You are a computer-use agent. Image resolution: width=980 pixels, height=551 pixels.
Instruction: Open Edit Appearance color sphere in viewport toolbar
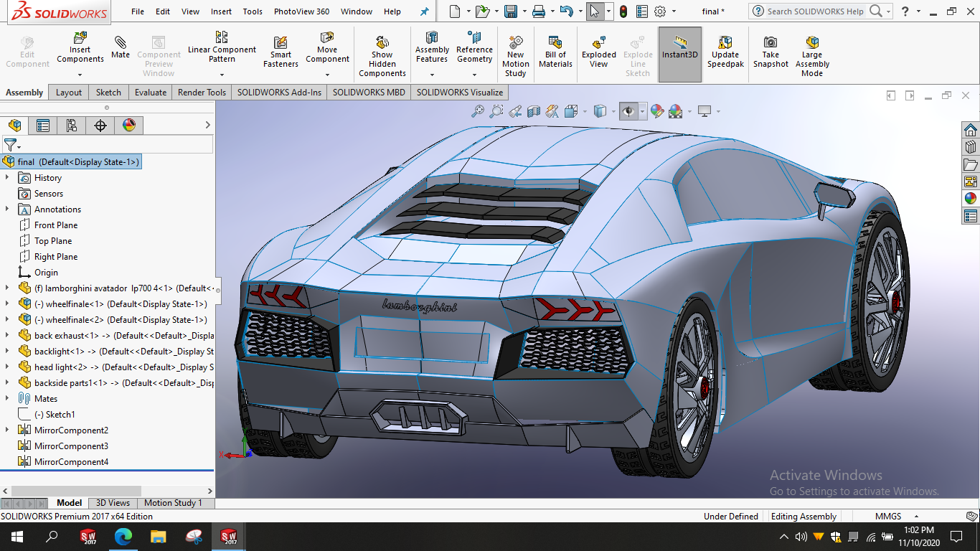click(657, 111)
